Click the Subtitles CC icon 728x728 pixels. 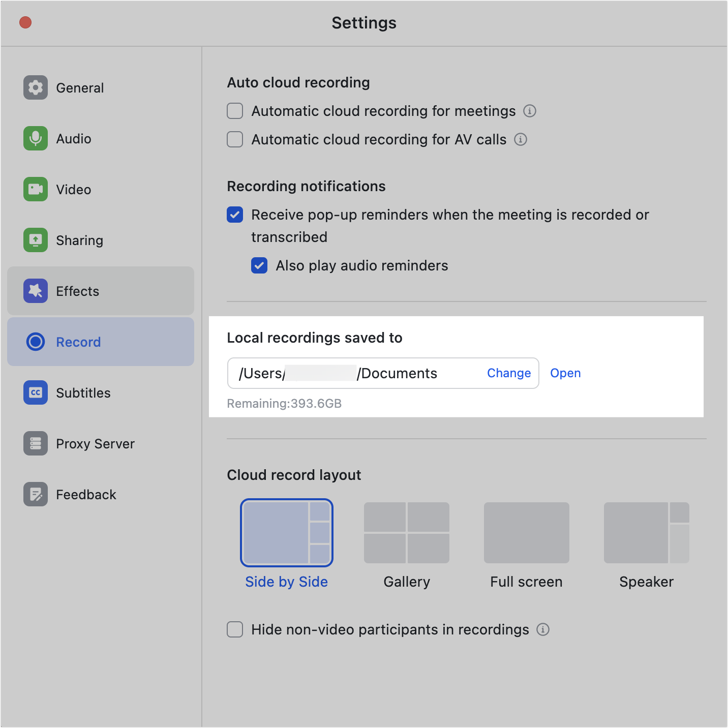(x=36, y=392)
